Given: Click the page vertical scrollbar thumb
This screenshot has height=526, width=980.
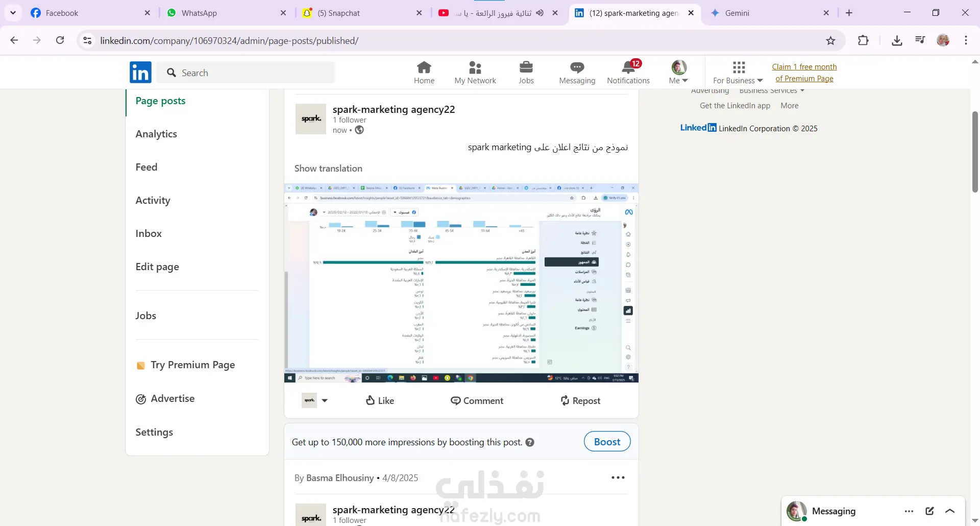Looking at the screenshot, I should point(975,152).
